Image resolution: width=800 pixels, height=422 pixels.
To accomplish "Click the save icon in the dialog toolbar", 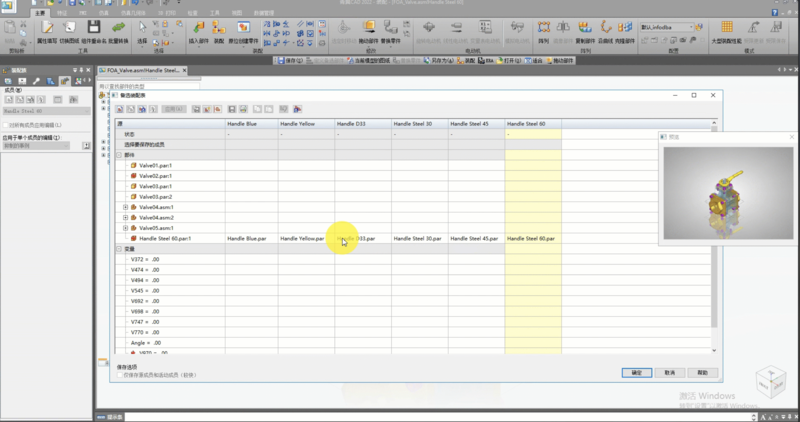I will pyautogui.click(x=232, y=108).
